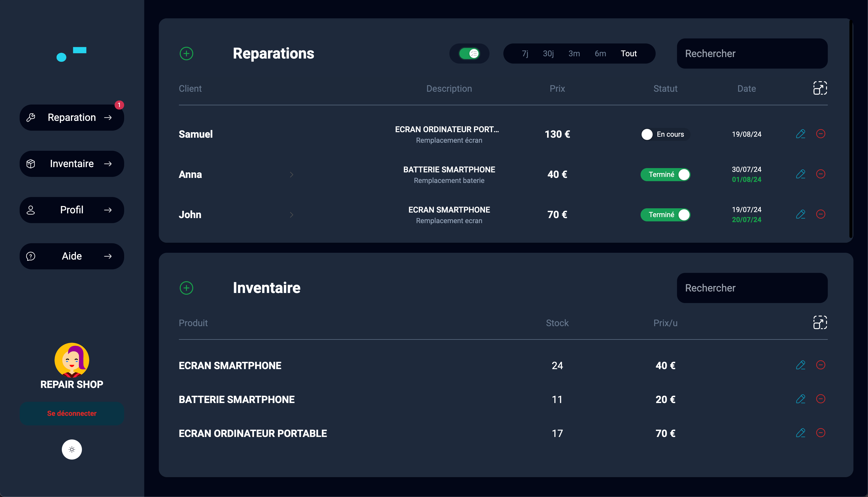Click the app logo in sidebar

(71, 54)
